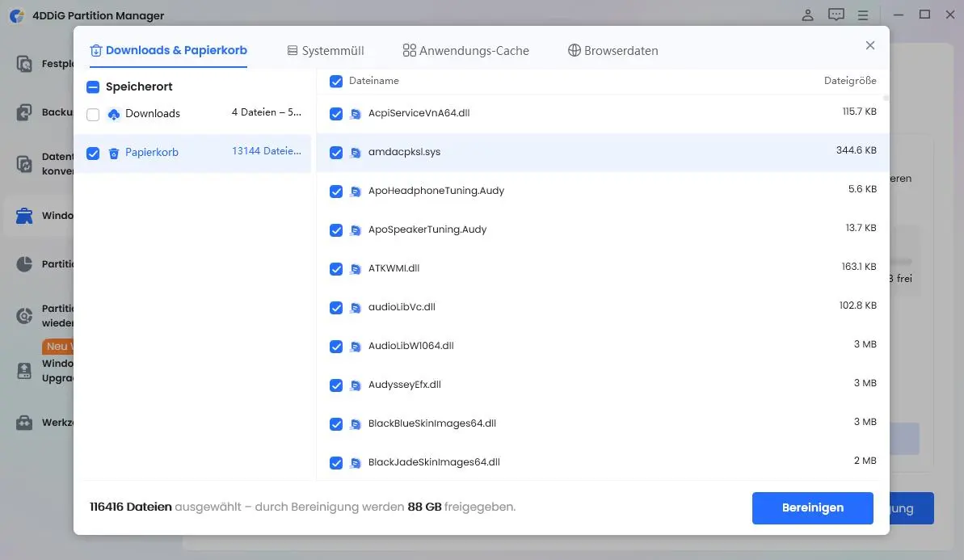This screenshot has width=964, height=560.
Task: Click the 115.7 KB file size value
Action: pos(859,112)
